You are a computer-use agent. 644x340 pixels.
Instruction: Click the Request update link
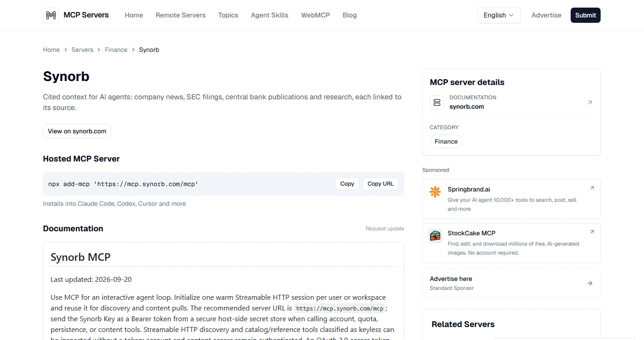[385, 229]
